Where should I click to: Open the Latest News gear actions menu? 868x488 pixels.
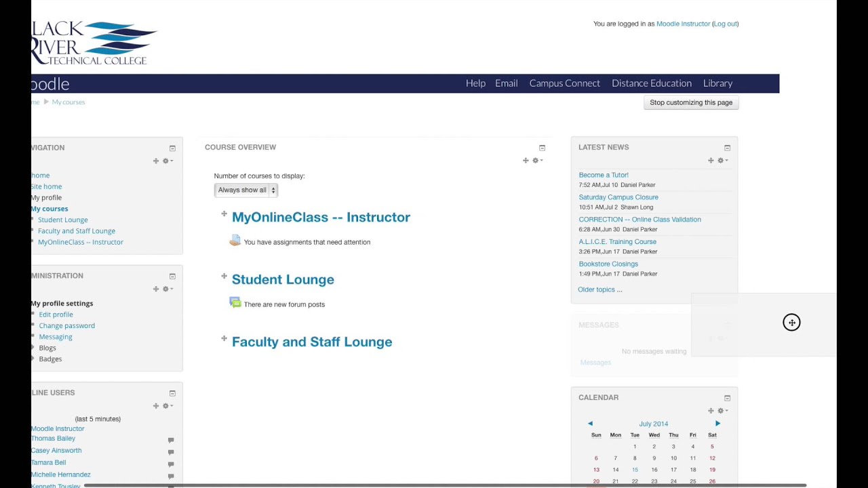coord(722,161)
